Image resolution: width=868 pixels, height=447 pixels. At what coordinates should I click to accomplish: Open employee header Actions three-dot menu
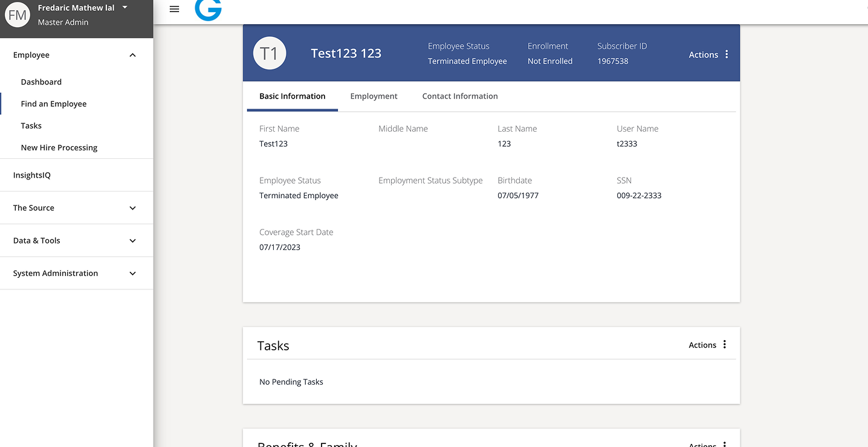[x=726, y=54]
